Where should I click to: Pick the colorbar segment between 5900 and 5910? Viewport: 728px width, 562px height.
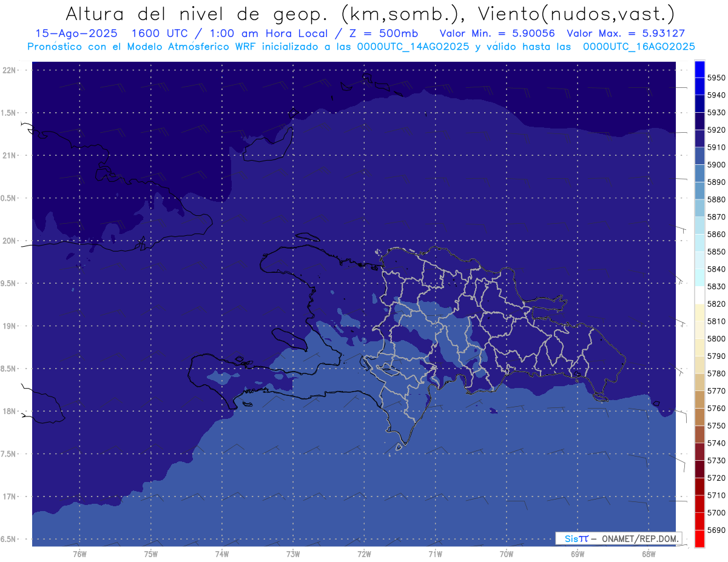coord(699,156)
